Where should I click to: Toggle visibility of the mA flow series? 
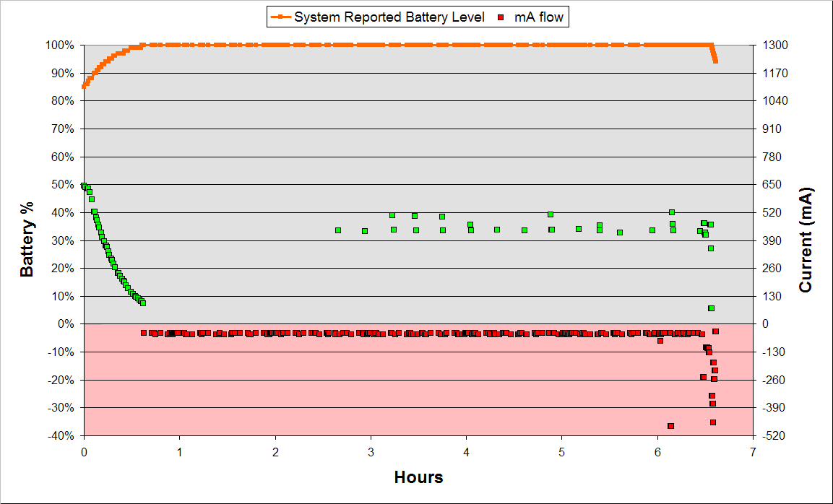538,16
